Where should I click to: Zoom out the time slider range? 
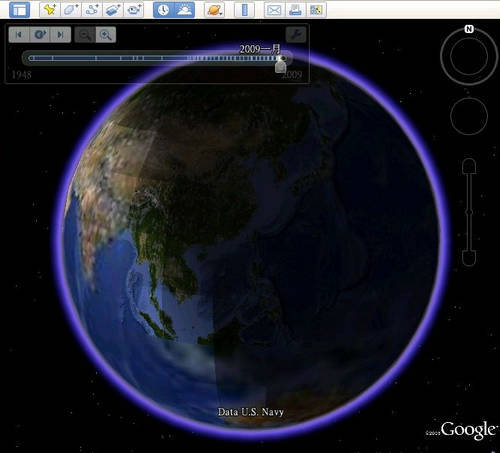click(85, 35)
